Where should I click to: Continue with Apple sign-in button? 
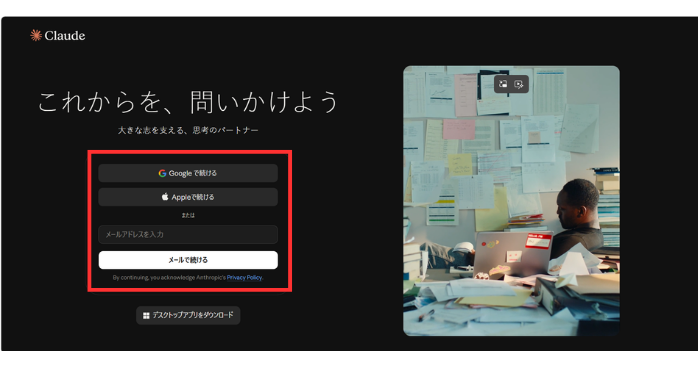tap(188, 197)
